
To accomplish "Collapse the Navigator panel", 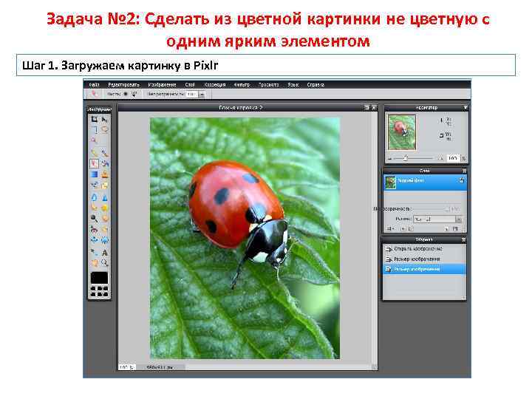I will tap(465, 108).
